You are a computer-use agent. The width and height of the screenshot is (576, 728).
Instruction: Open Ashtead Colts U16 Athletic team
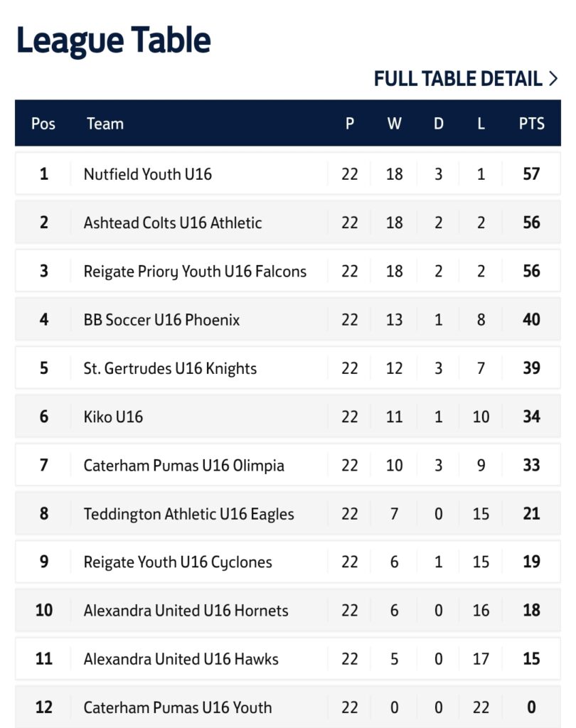(x=173, y=223)
